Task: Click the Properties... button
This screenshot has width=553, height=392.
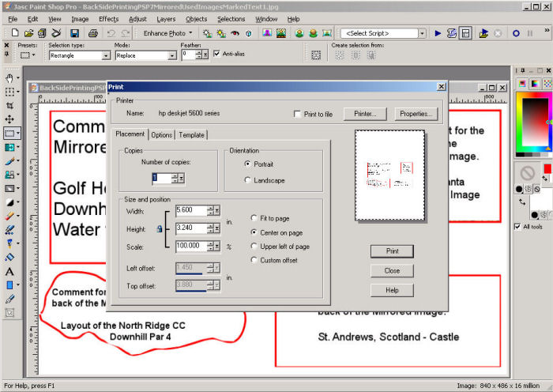Action: point(416,114)
